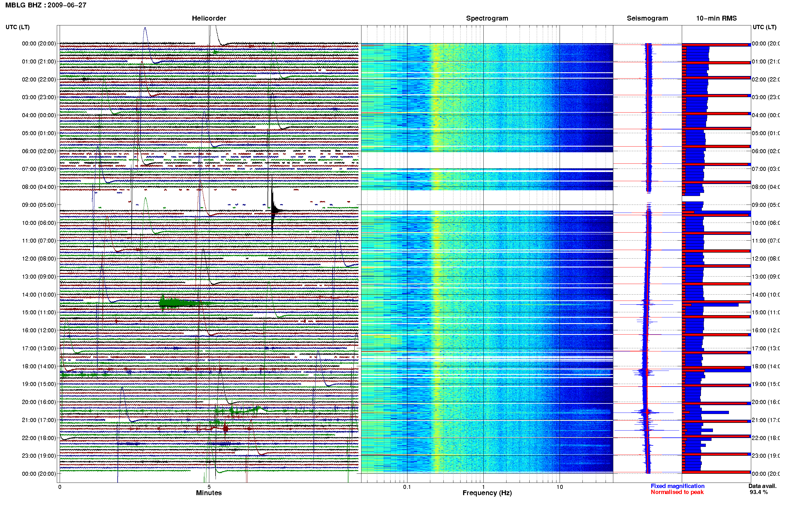Click the '93.4 %' availability value
The image size is (812, 508).
coord(759,492)
